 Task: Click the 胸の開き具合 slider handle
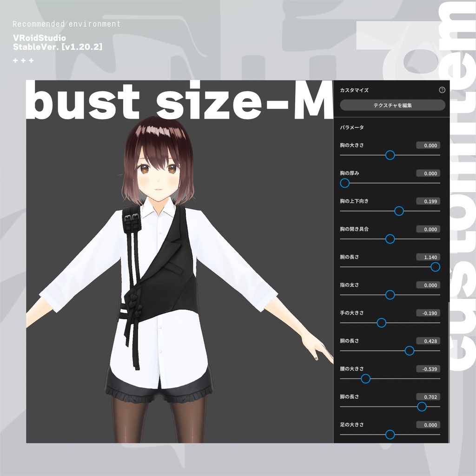(x=390, y=239)
